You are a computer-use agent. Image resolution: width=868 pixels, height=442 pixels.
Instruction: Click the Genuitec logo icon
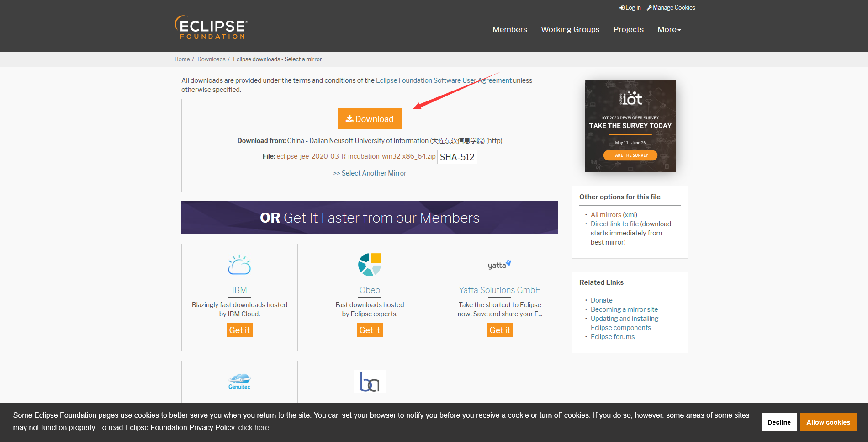coord(239,381)
